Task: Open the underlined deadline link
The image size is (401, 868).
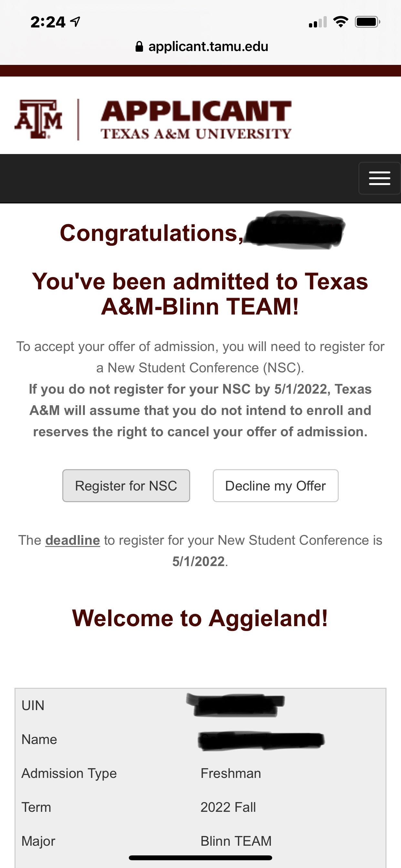Action: point(72,540)
